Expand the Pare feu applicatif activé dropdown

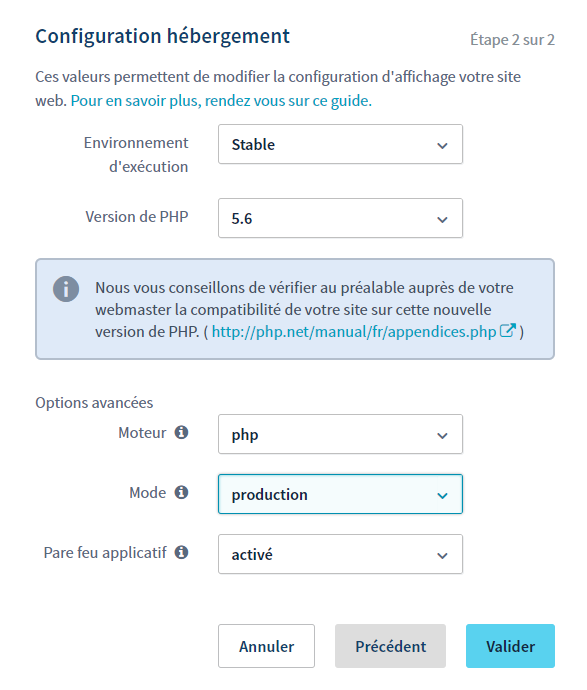click(x=340, y=554)
